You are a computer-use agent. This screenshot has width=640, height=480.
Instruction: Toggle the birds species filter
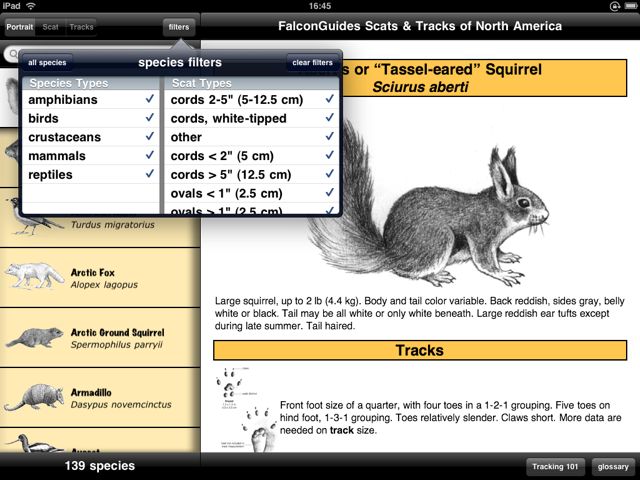91,118
